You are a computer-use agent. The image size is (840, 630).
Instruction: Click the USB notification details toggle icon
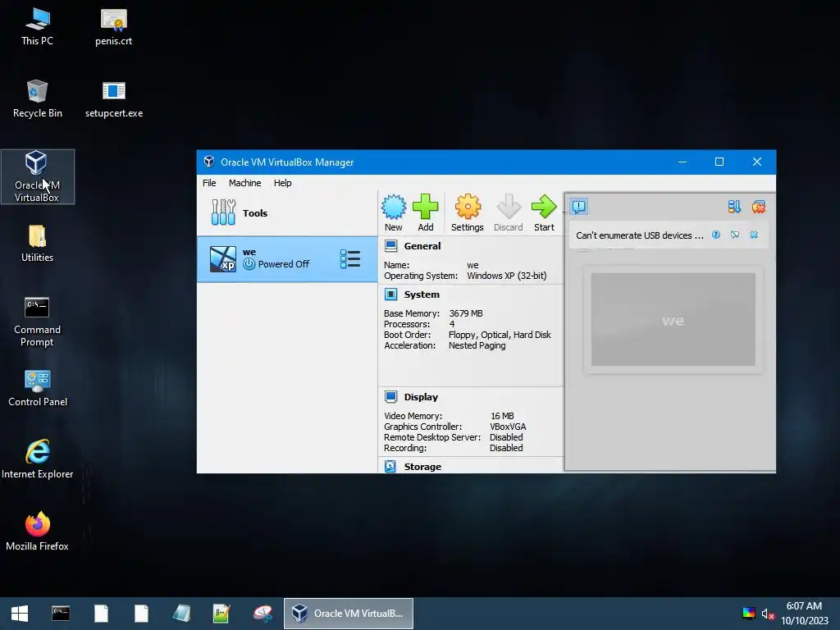pyautogui.click(x=735, y=235)
